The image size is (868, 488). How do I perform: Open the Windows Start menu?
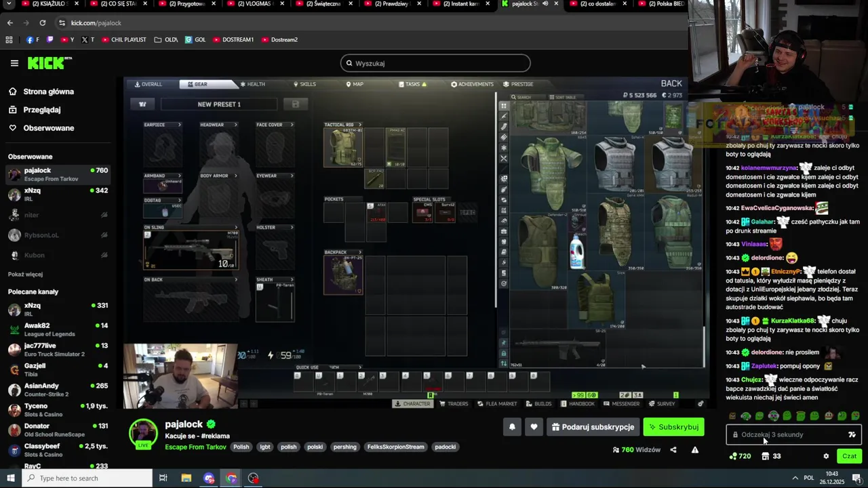point(10,478)
